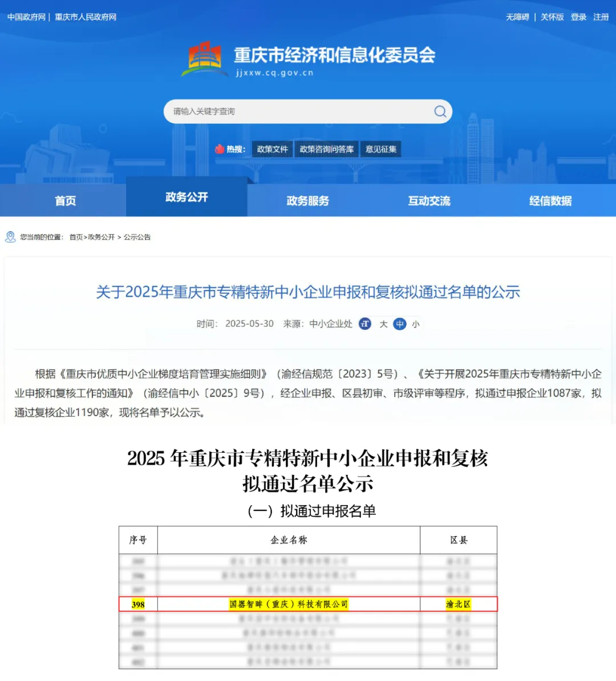The image size is (616, 681).
Task: Click 政务公开 in the breadcrumb trail
Action: (x=101, y=237)
